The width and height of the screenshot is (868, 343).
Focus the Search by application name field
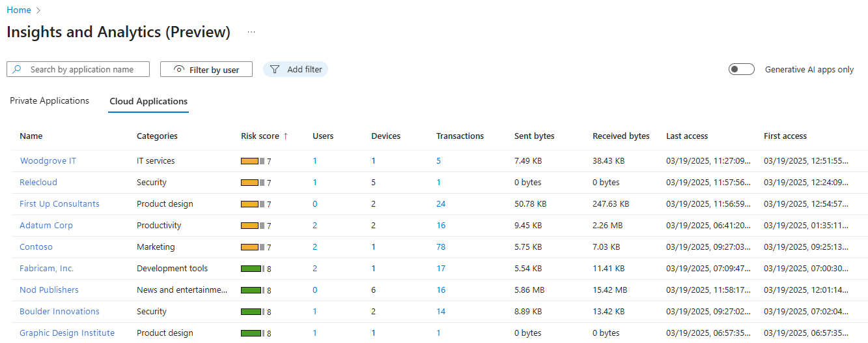click(78, 69)
